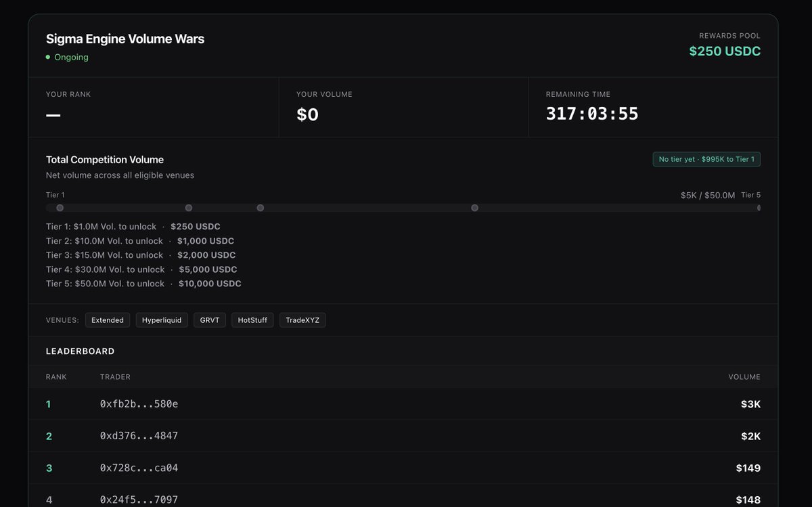The height and width of the screenshot is (507, 812).
Task: Click the $3K volume value
Action: coord(750,404)
